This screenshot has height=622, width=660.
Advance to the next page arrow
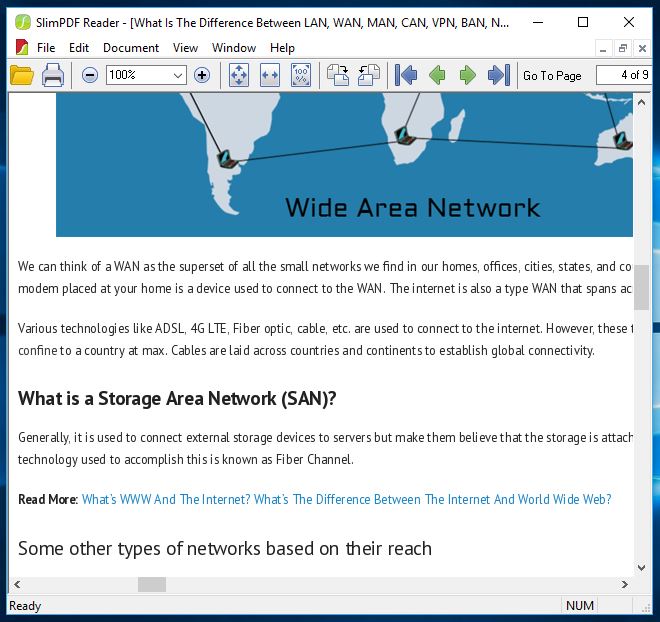click(x=467, y=75)
